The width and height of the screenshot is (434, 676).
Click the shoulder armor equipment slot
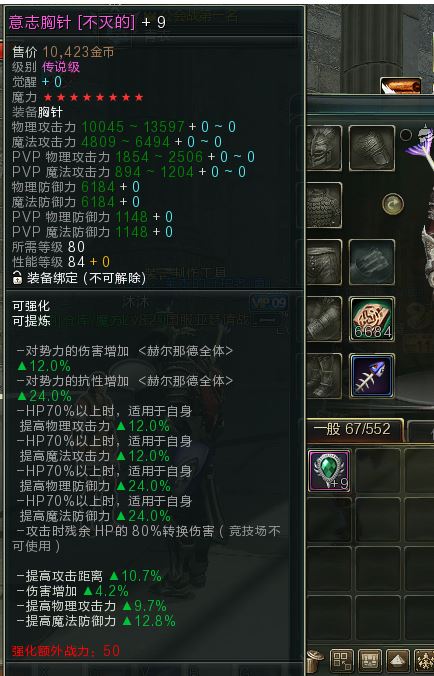372,148
